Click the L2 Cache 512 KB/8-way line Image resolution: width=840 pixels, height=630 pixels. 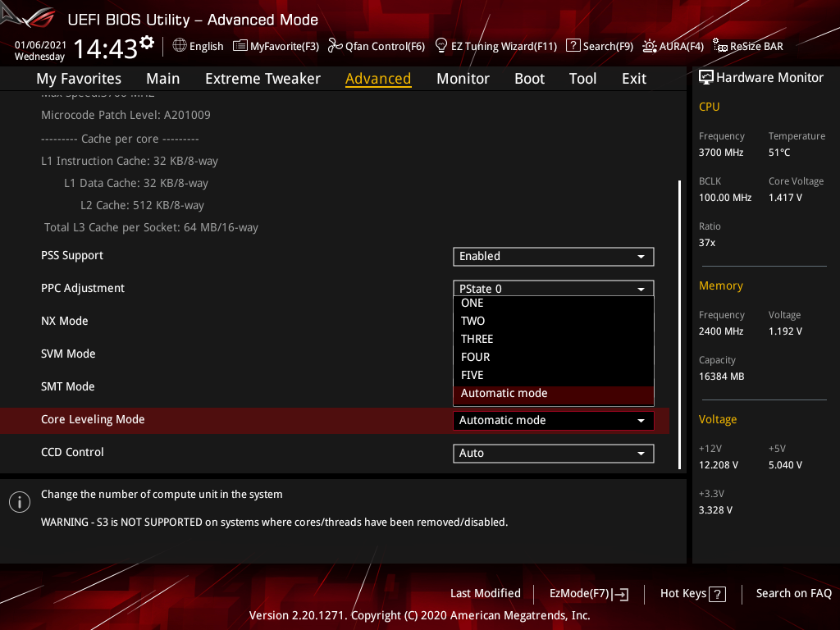142,205
